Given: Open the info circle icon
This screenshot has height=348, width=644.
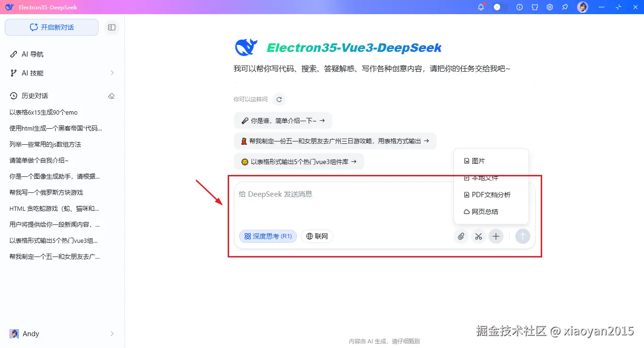Looking at the screenshot, I should 520,7.
